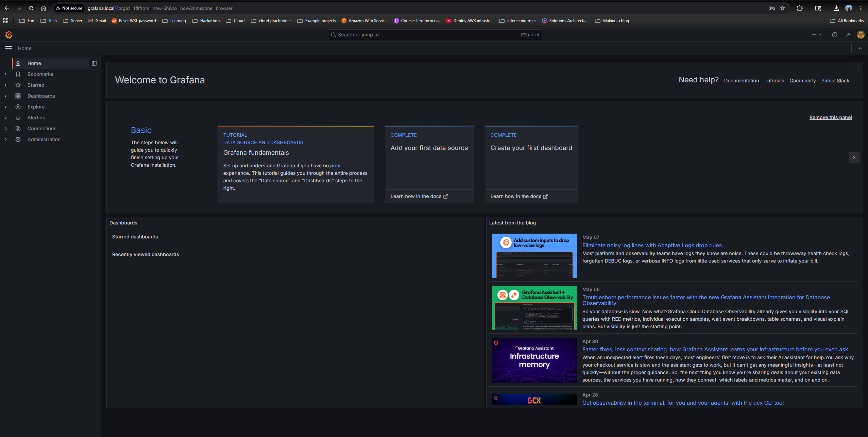Expand the Dashboards sidebar chevron
This screenshot has width=868, height=437.
click(x=6, y=96)
